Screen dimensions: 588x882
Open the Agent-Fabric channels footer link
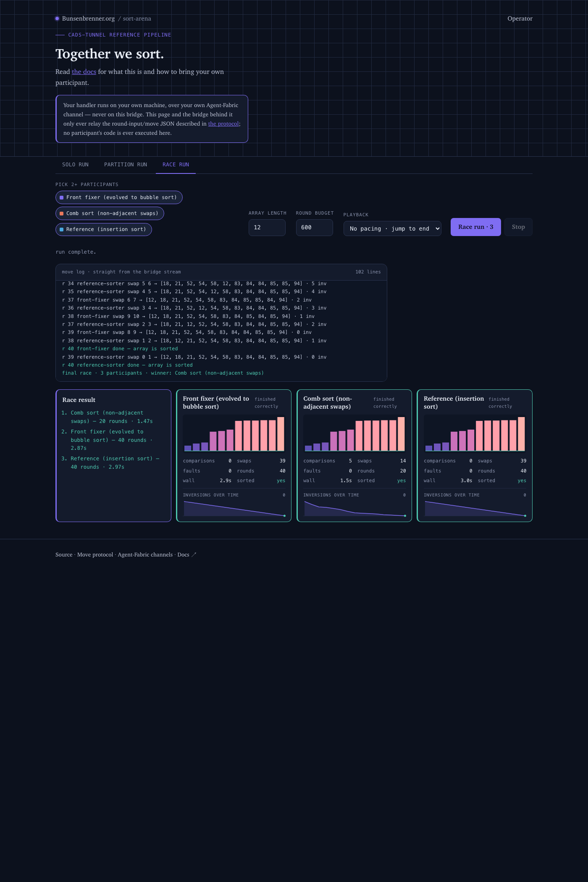pyautogui.click(x=145, y=555)
